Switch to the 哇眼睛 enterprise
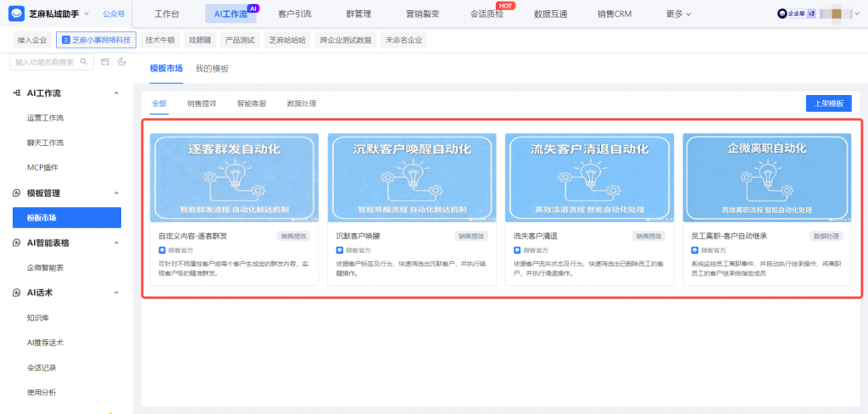This screenshot has height=414, width=868. coord(200,40)
